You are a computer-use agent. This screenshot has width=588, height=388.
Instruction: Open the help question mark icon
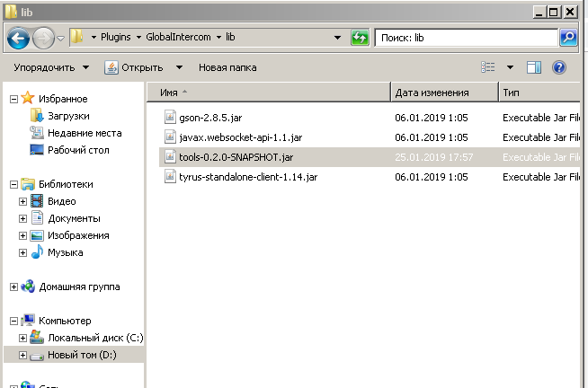558,67
